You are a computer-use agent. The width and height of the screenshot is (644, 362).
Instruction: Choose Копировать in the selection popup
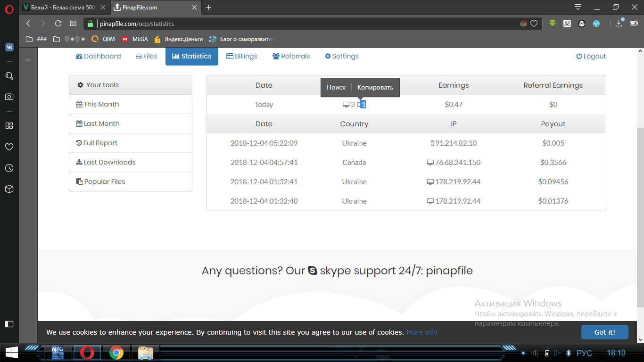(x=375, y=87)
